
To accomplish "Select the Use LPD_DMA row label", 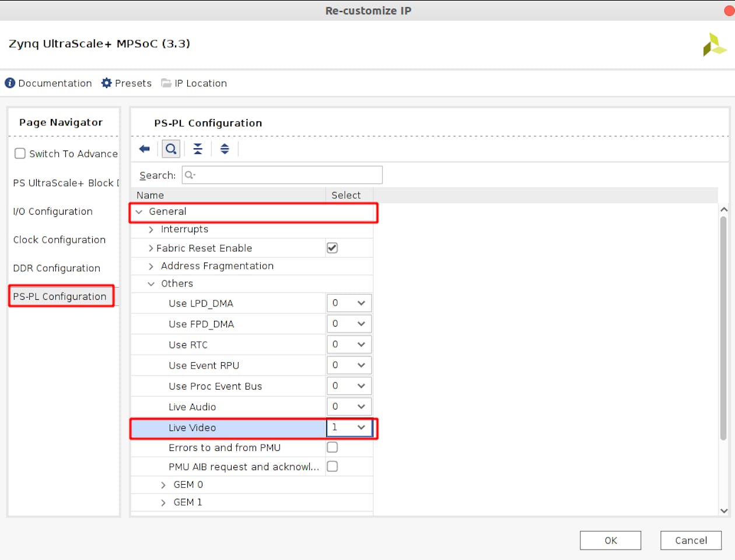I will (x=201, y=303).
